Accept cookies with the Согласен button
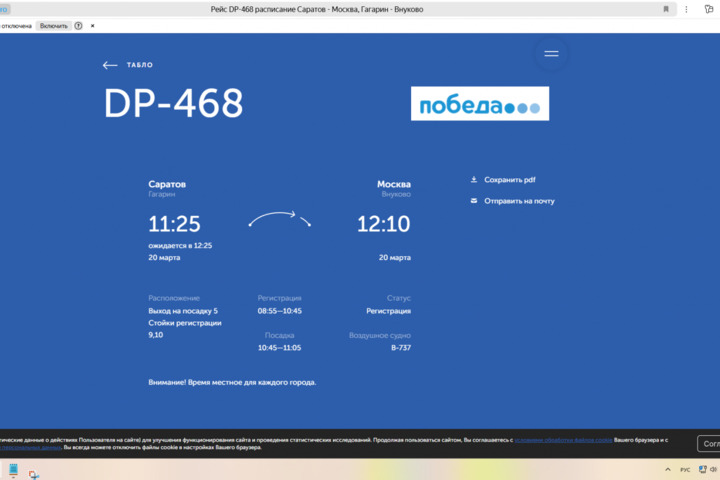 709,444
